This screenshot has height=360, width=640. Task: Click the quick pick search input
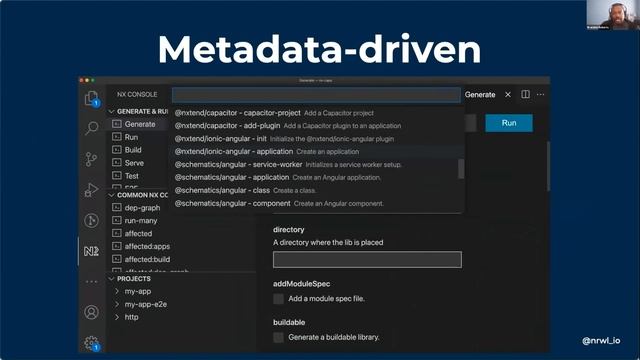(x=316, y=95)
